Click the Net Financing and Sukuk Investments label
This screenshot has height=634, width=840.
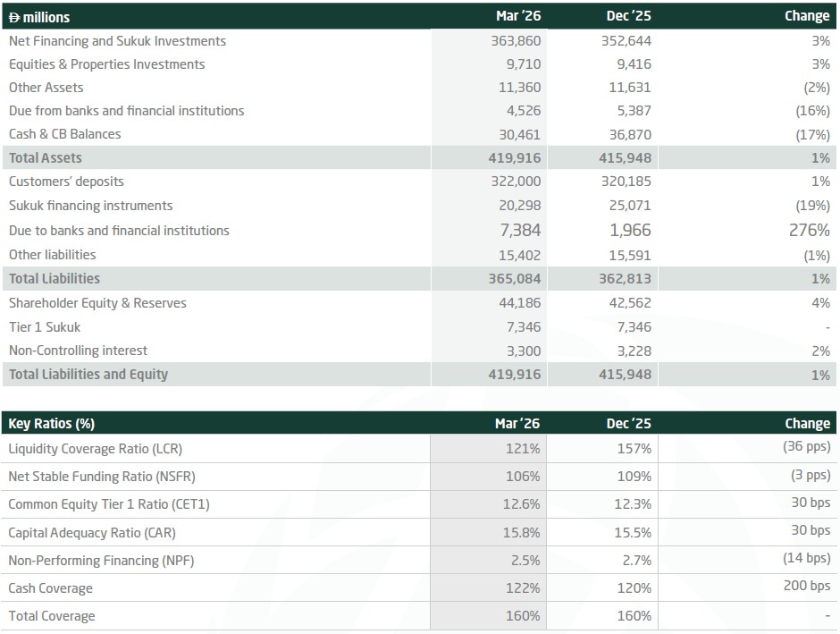117,41
